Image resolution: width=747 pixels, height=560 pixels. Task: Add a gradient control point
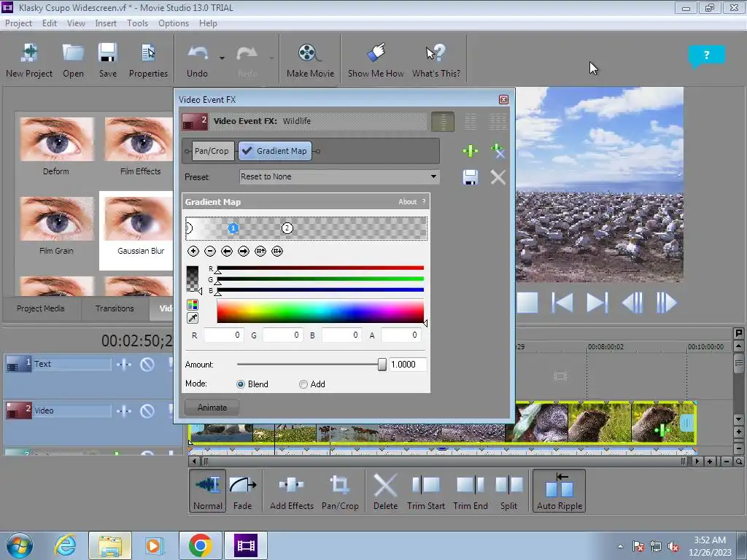point(193,251)
